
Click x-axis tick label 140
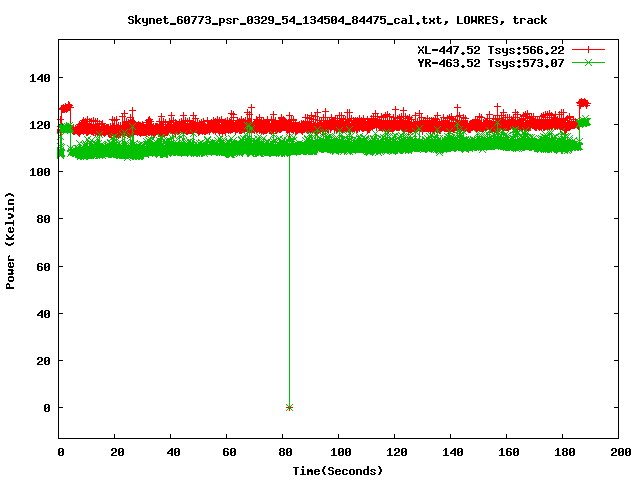453,452
